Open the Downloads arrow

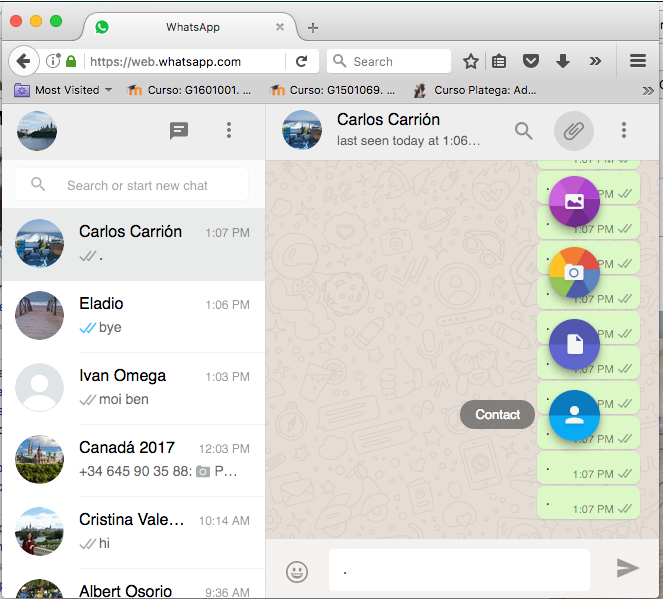click(x=563, y=61)
